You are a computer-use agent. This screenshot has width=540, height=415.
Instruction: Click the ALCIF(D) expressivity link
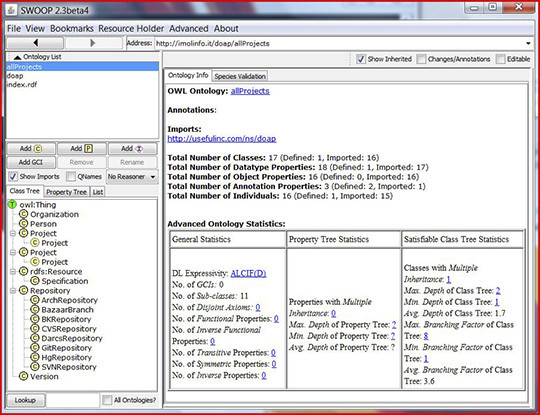(248, 273)
